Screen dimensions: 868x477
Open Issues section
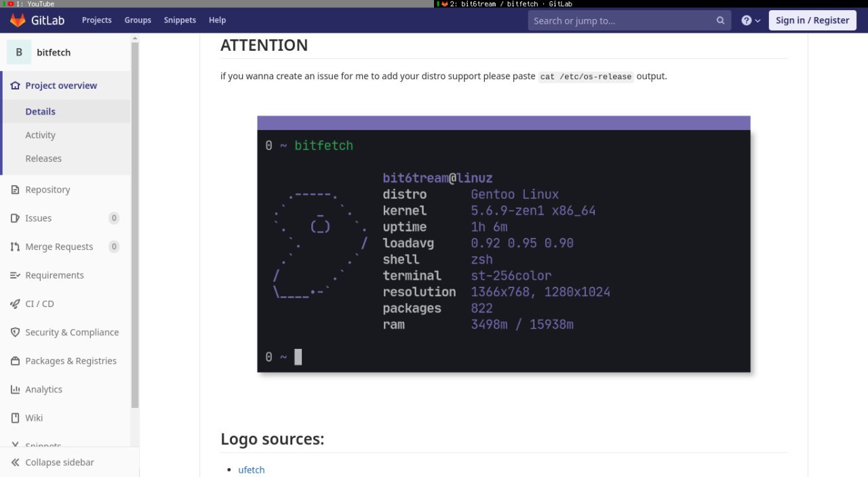pyautogui.click(x=39, y=218)
